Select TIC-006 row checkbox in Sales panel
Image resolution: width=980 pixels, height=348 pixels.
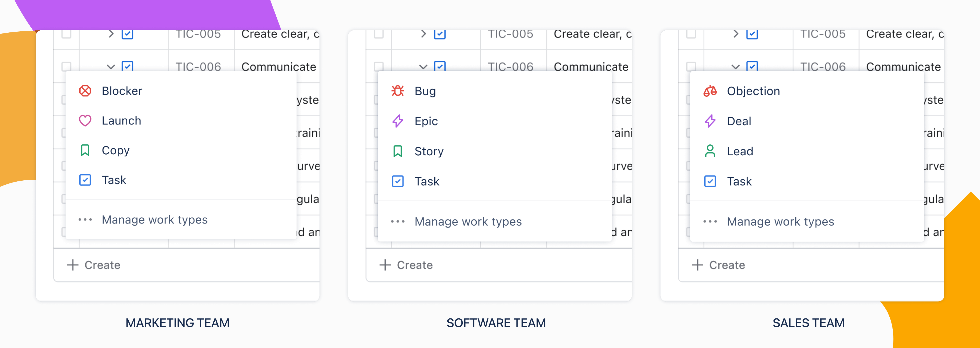click(x=691, y=66)
